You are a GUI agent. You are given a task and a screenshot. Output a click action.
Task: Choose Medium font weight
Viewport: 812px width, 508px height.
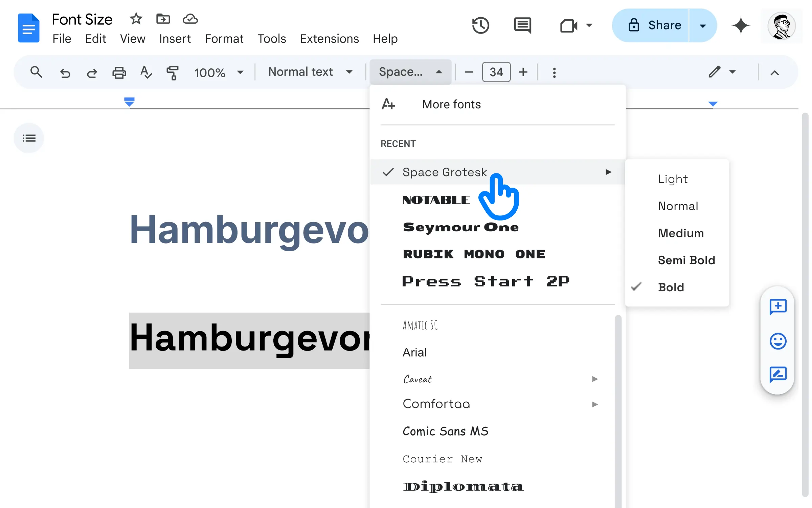click(677, 233)
